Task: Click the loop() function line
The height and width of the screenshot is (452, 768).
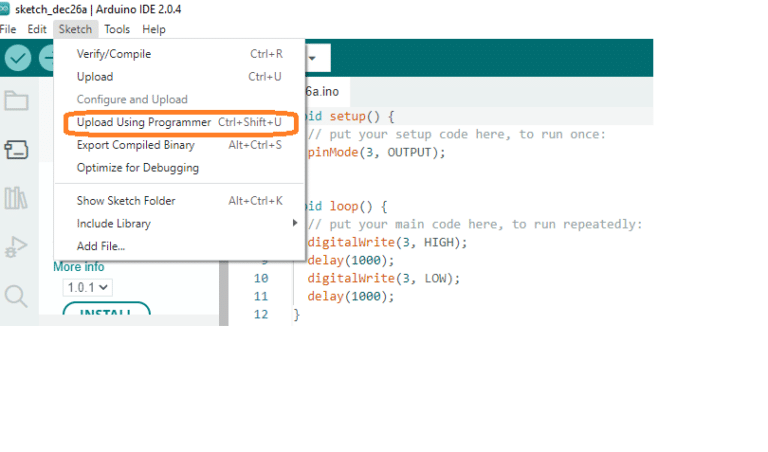Action: coord(346,206)
